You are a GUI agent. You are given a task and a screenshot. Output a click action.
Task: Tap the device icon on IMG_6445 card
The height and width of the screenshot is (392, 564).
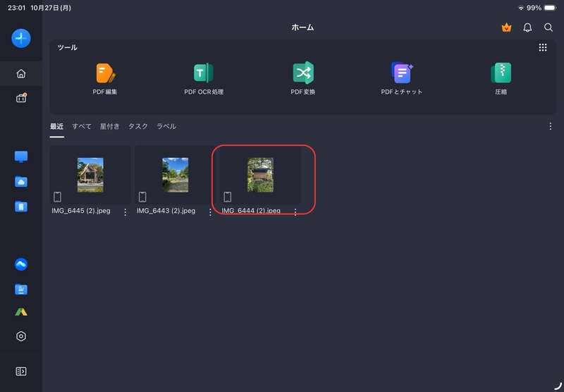(x=57, y=197)
